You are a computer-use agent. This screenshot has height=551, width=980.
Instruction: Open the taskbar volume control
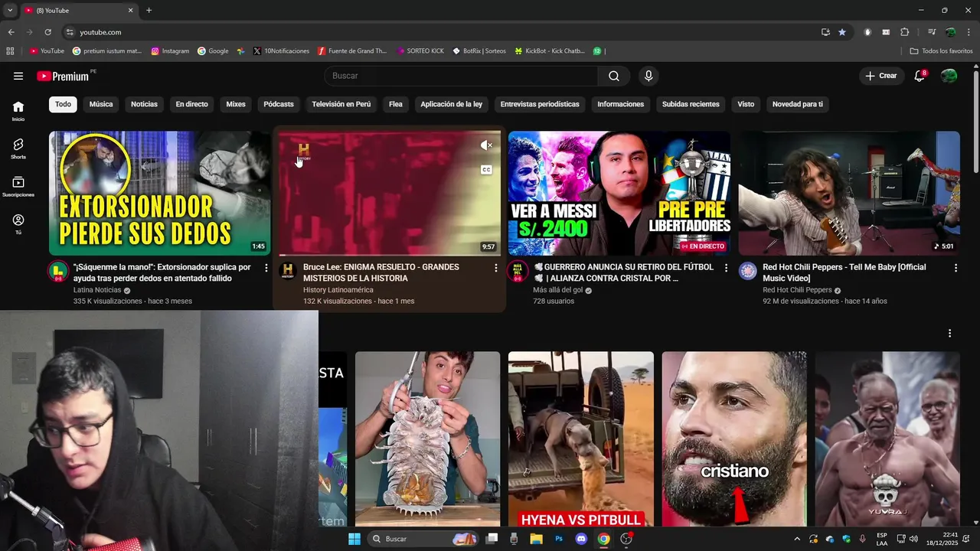[x=913, y=539]
